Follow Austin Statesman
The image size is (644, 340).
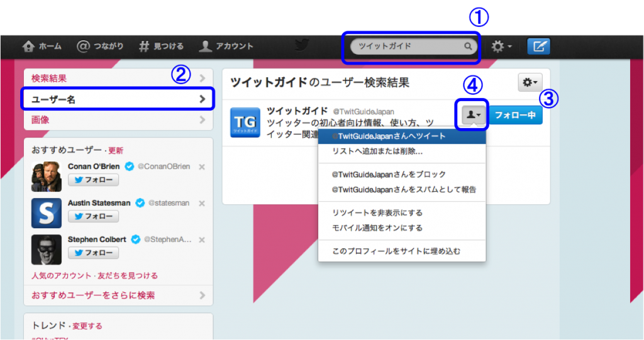(93, 216)
